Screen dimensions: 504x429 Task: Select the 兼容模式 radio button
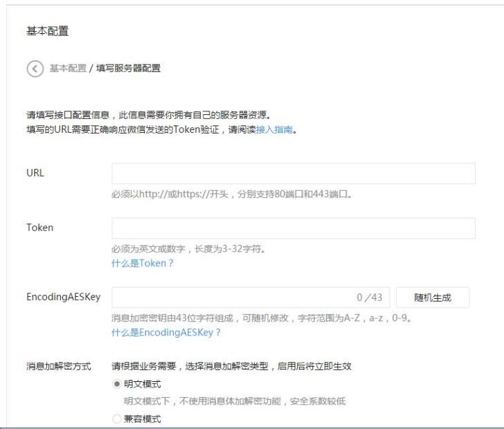coord(117,419)
